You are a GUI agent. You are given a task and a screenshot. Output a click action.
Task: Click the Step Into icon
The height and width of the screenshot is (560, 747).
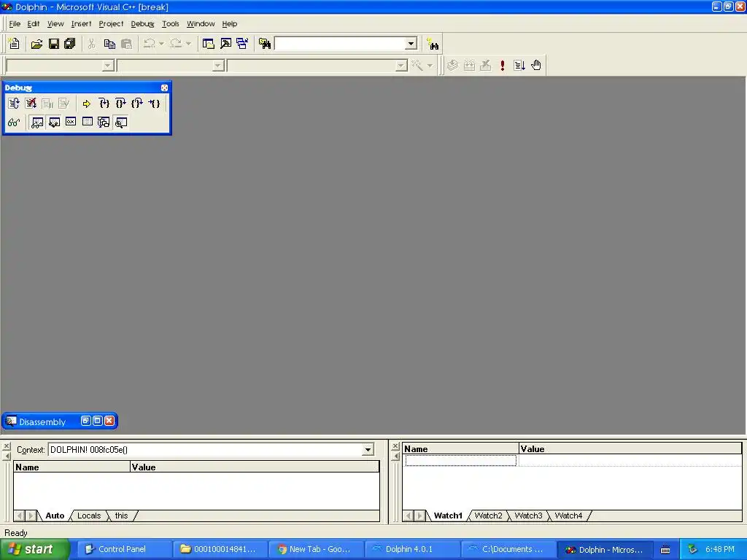(104, 104)
